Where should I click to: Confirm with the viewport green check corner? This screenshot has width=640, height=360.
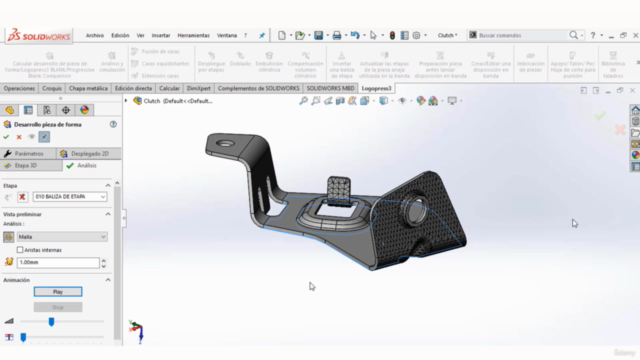[x=600, y=116]
